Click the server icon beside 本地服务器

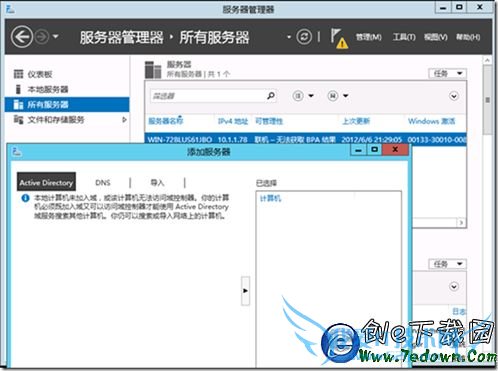[x=18, y=89]
